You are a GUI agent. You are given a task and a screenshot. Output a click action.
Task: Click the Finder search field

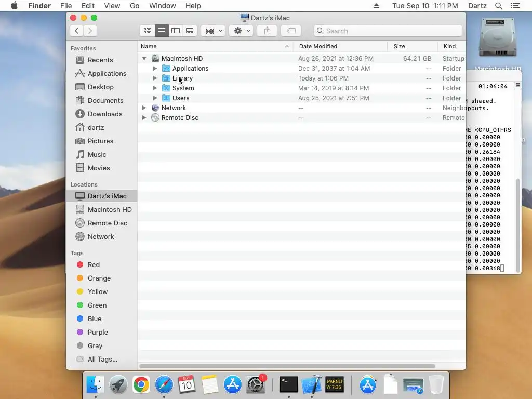click(388, 31)
